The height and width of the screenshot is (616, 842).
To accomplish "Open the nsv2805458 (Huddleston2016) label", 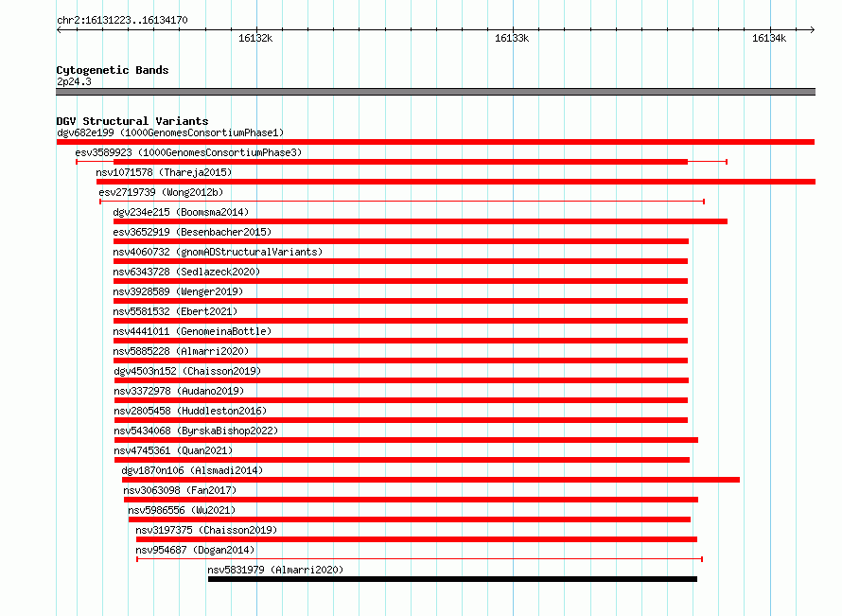I will [x=190, y=411].
